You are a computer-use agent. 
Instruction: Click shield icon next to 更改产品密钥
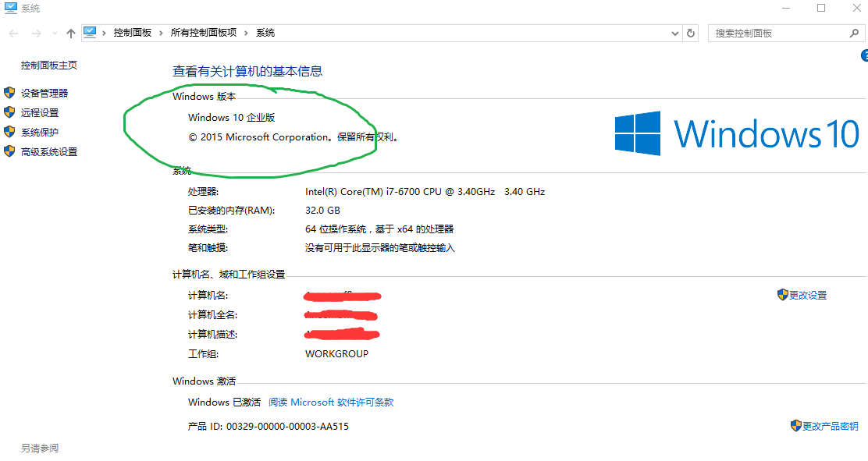tap(796, 426)
